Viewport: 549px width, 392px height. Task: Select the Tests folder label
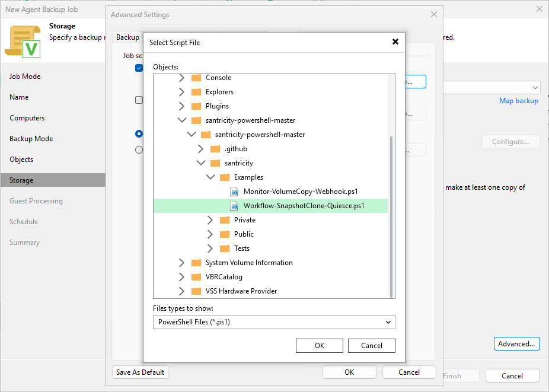241,248
